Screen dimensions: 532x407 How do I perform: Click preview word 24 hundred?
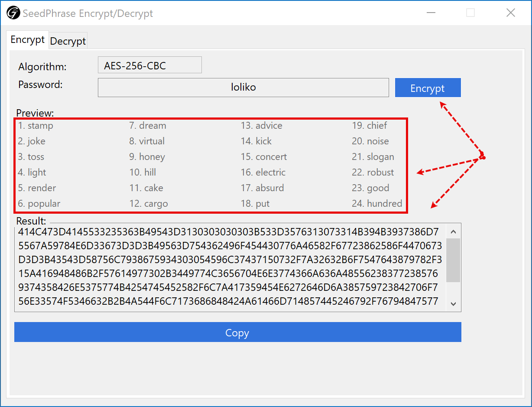[377, 204]
